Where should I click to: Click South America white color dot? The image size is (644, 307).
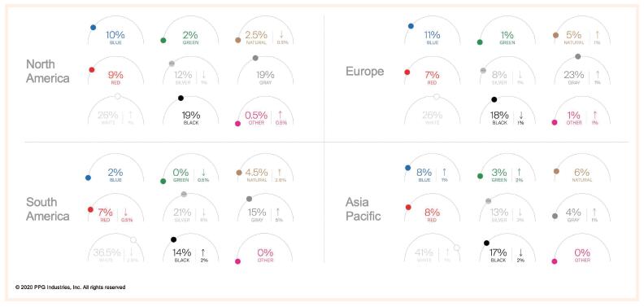pos(133,239)
